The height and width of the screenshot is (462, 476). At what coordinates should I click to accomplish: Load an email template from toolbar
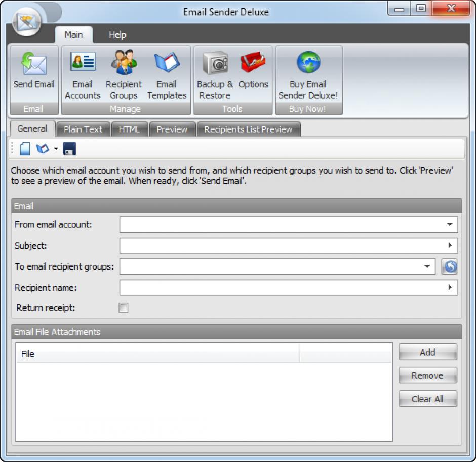coord(43,149)
